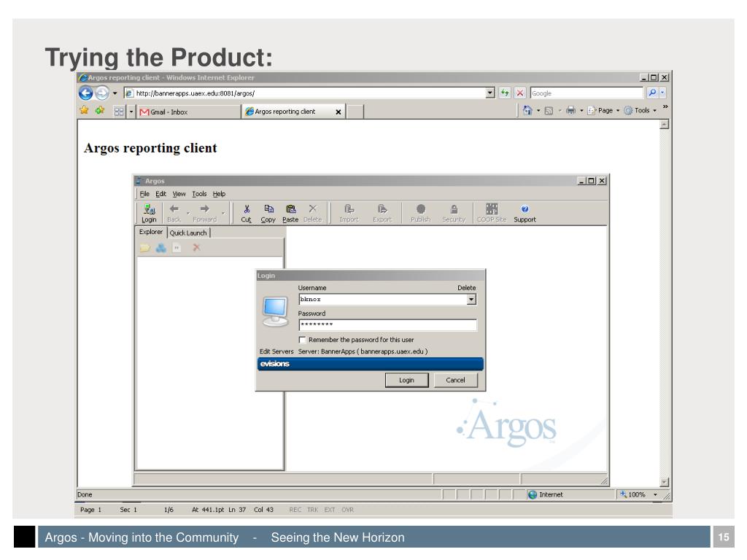Click the page scrollbar down arrow

click(x=664, y=483)
